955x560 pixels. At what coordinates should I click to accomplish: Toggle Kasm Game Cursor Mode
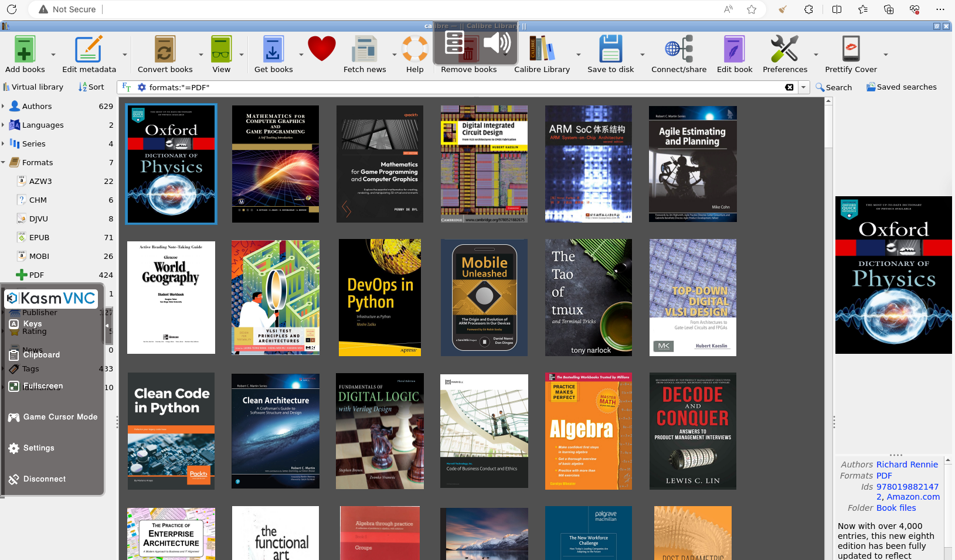pos(53,417)
